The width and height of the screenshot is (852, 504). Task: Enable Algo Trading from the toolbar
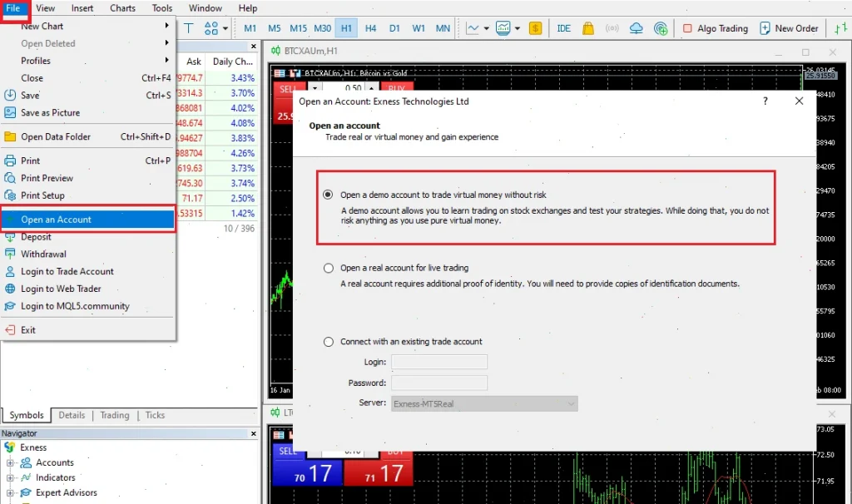[x=716, y=27]
